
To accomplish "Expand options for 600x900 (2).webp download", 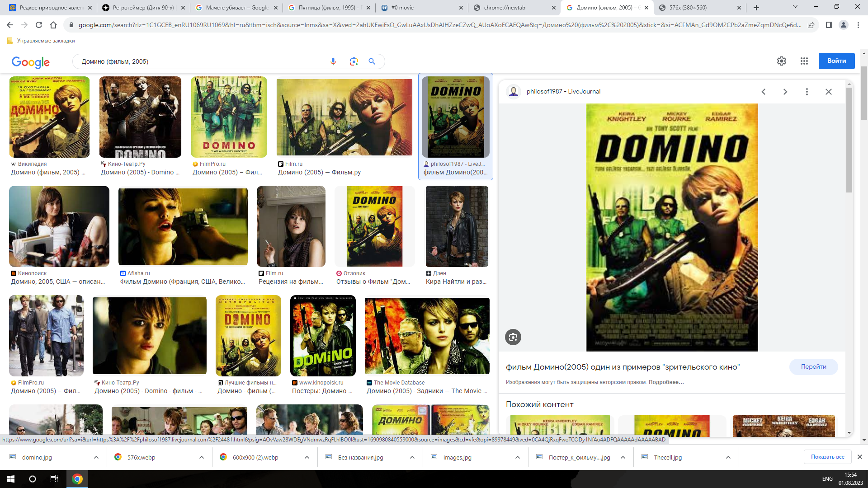I will click(307, 457).
